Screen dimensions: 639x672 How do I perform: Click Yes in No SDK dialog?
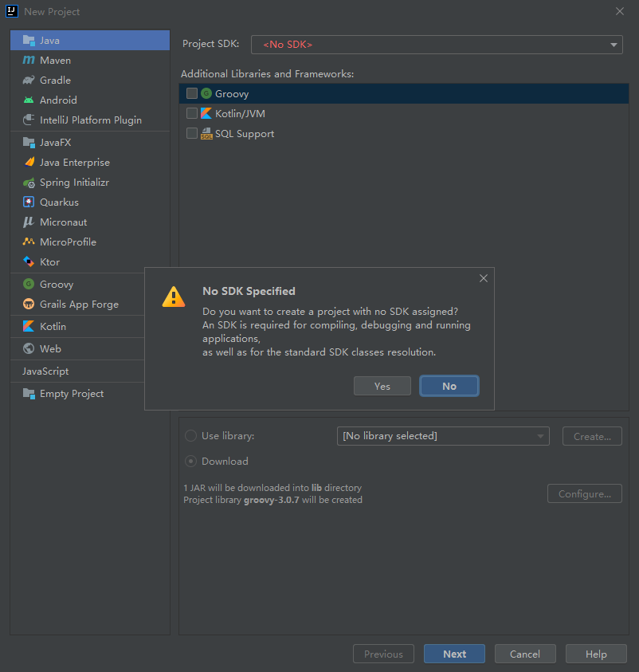click(x=382, y=386)
